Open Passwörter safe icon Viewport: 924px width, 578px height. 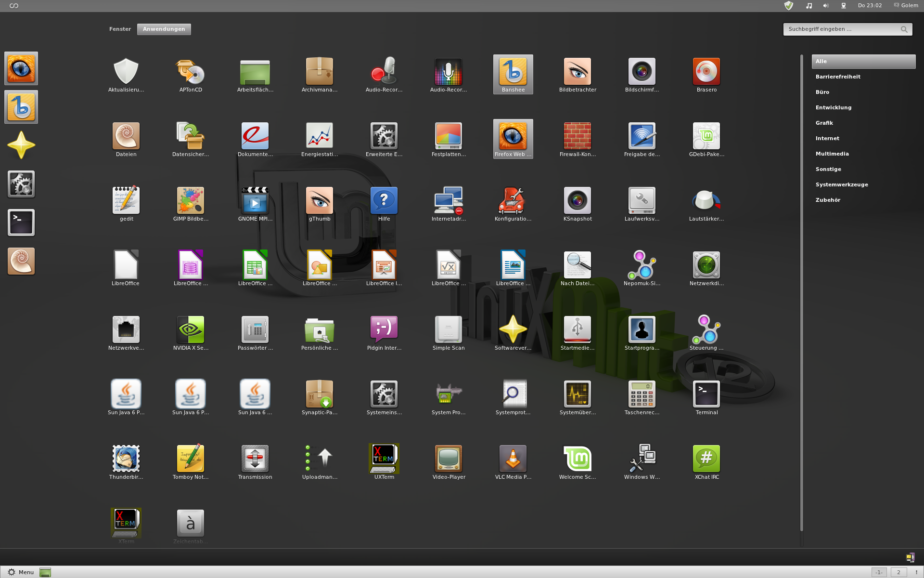tap(255, 334)
